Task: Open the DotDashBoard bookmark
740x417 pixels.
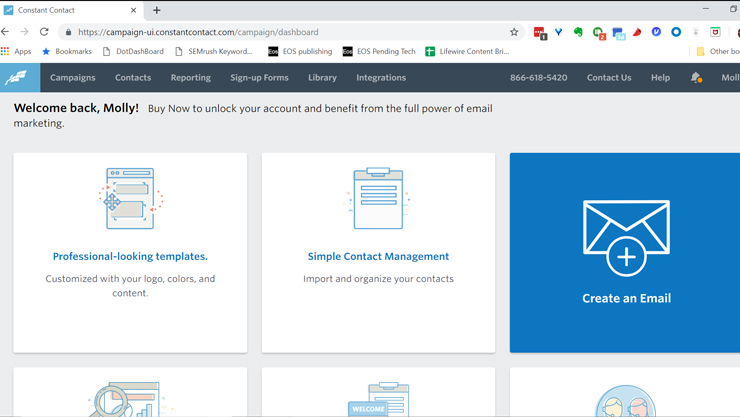Action: (x=133, y=51)
